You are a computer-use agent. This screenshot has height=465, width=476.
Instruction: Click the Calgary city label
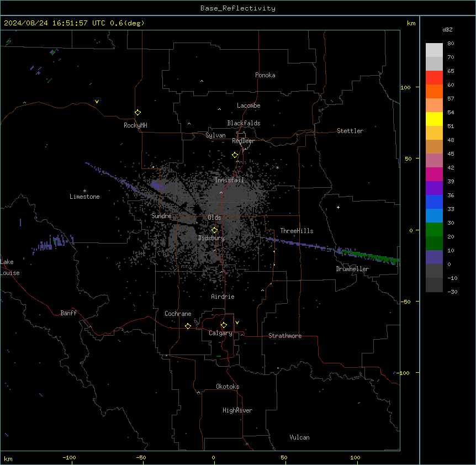pos(220,333)
